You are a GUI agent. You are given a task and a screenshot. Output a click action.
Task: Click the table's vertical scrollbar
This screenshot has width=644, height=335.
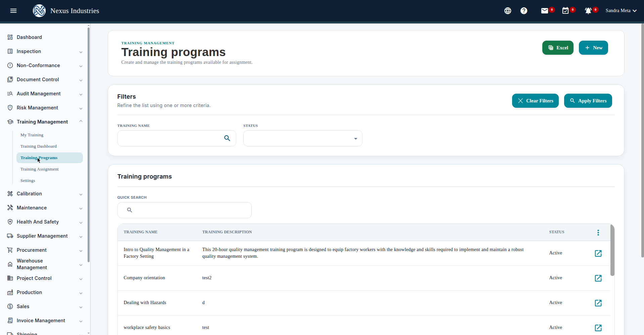(x=612, y=250)
